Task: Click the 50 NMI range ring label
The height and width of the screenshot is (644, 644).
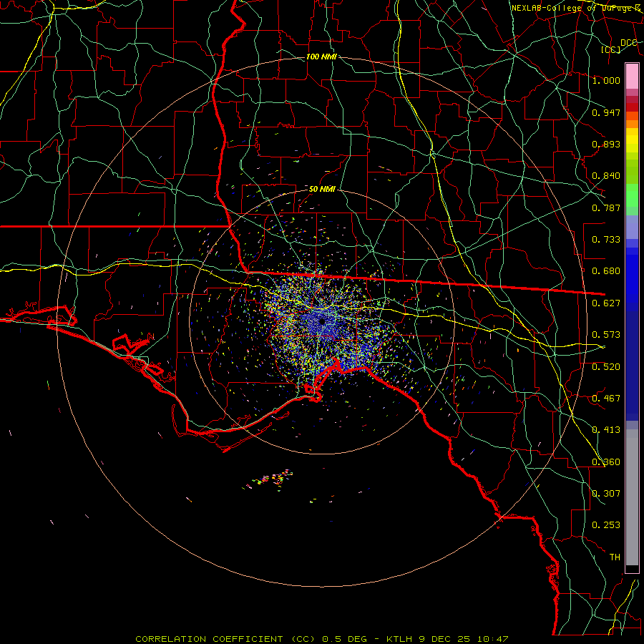Action: (x=322, y=189)
